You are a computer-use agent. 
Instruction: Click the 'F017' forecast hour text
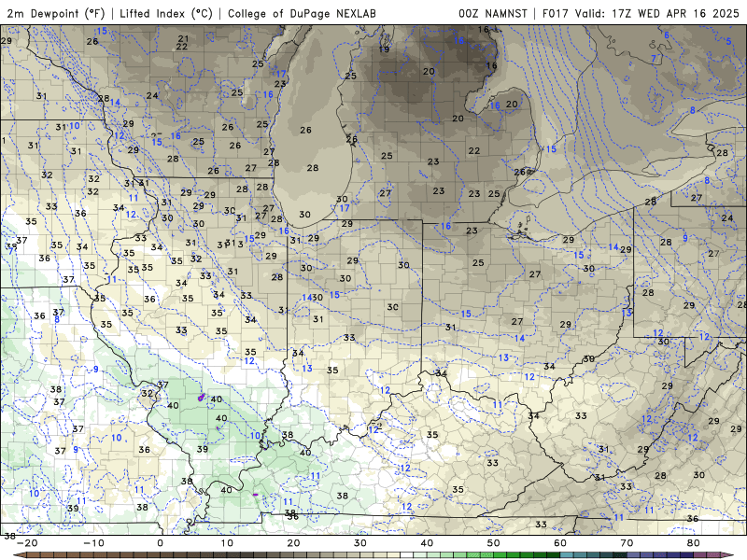click(556, 13)
